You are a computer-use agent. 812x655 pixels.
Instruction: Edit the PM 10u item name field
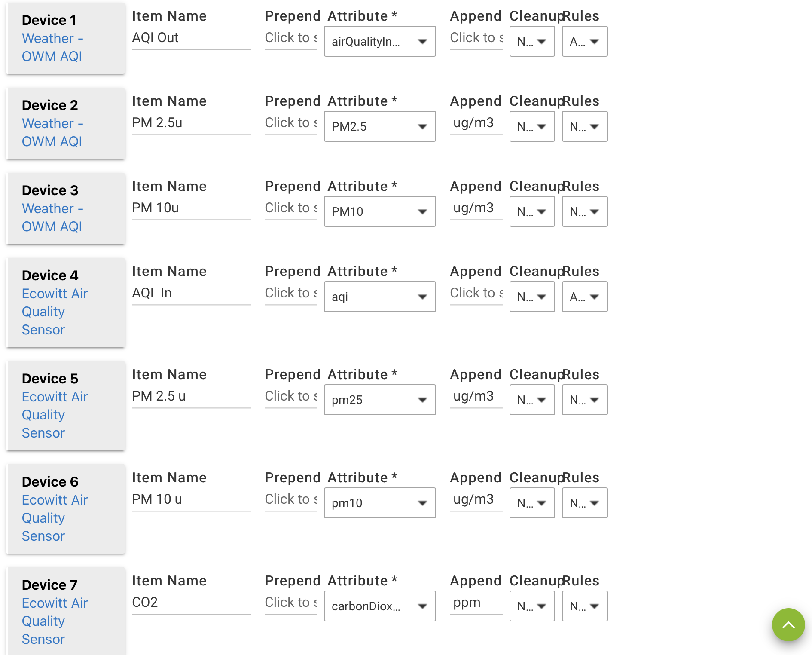(191, 208)
